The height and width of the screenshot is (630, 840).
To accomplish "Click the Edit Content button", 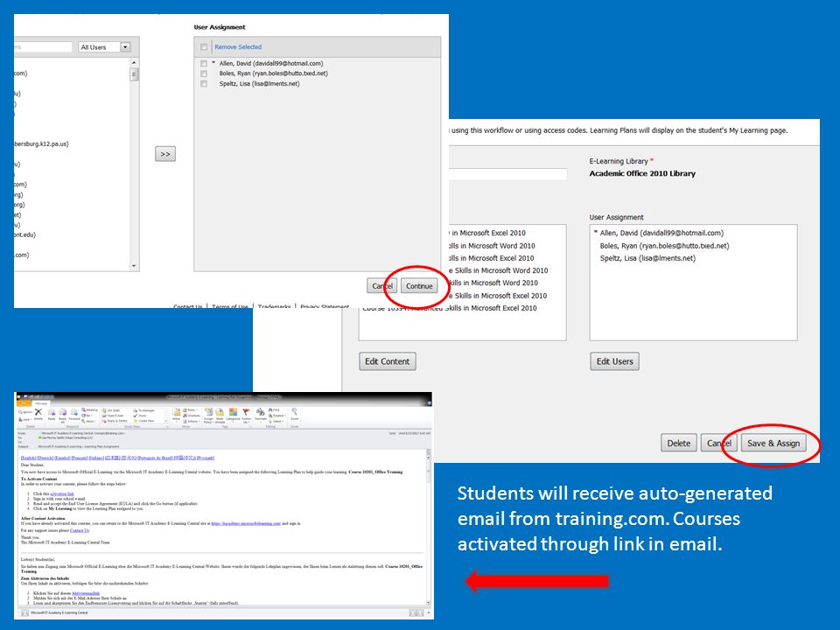I will (x=388, y=361).
